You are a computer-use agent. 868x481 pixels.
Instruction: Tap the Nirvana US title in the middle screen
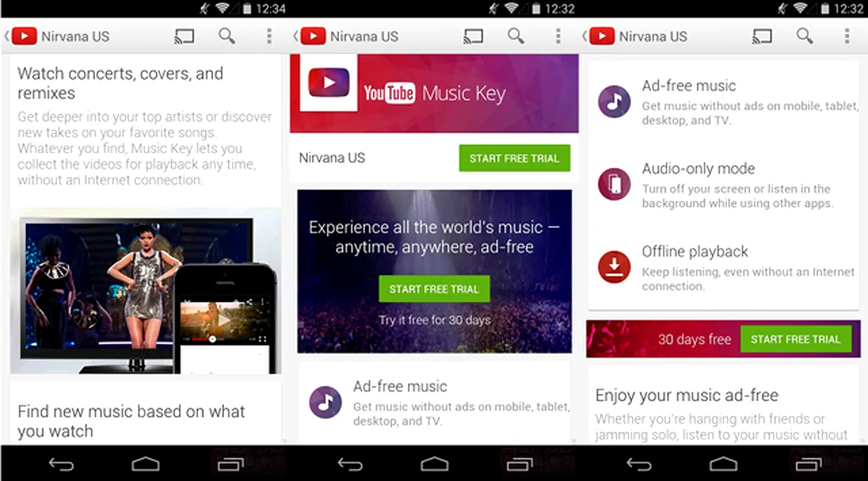[365, 36]
